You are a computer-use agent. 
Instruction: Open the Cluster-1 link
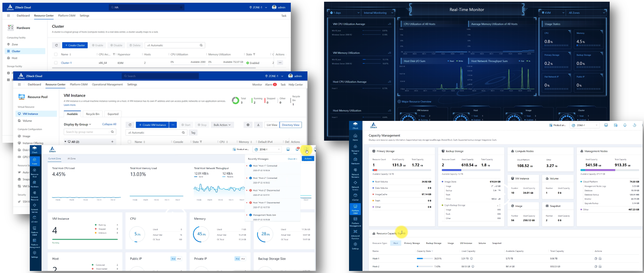[66, 63]
